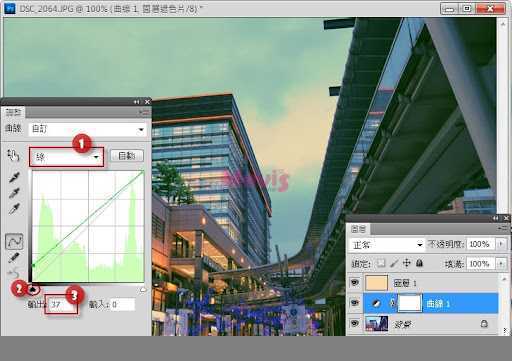This screenshot has width=512, height=361.
Task: Open the Adjustments panel flyout menu
Action: click(145, 113)
